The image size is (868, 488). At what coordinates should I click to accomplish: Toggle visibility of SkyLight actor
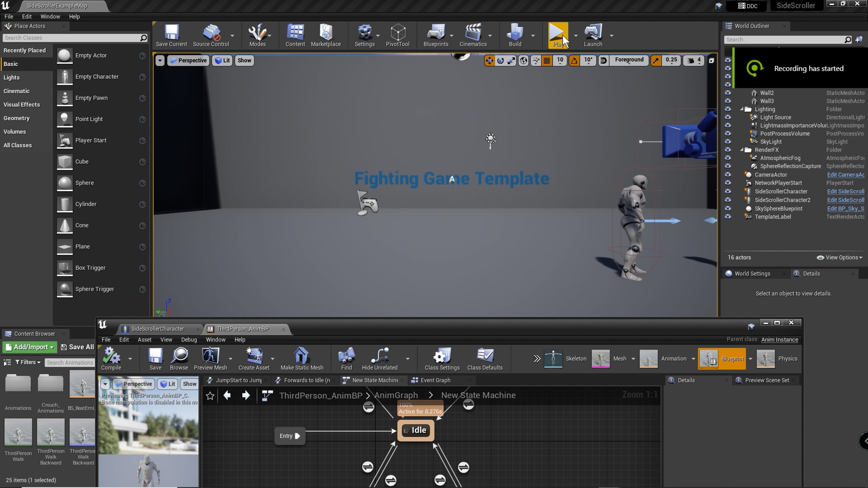coord(728,142)
